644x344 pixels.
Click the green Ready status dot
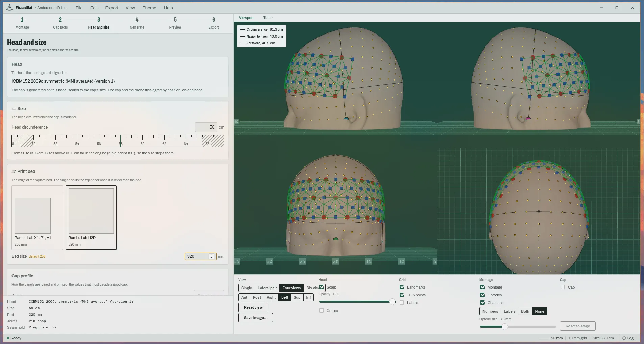[x=8, y=338]
